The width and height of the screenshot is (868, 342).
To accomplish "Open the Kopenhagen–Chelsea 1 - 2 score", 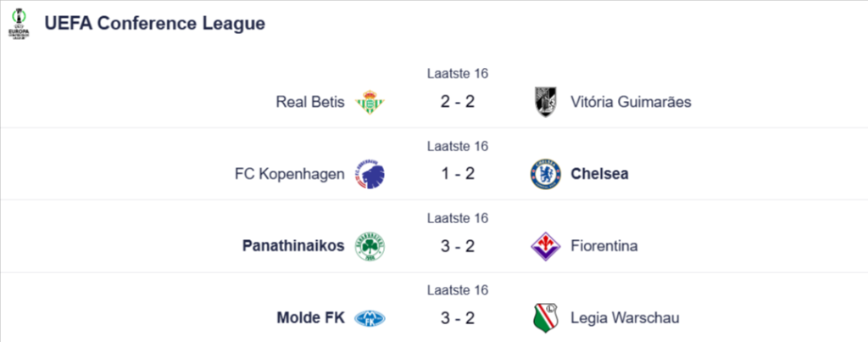I will 458,174.
